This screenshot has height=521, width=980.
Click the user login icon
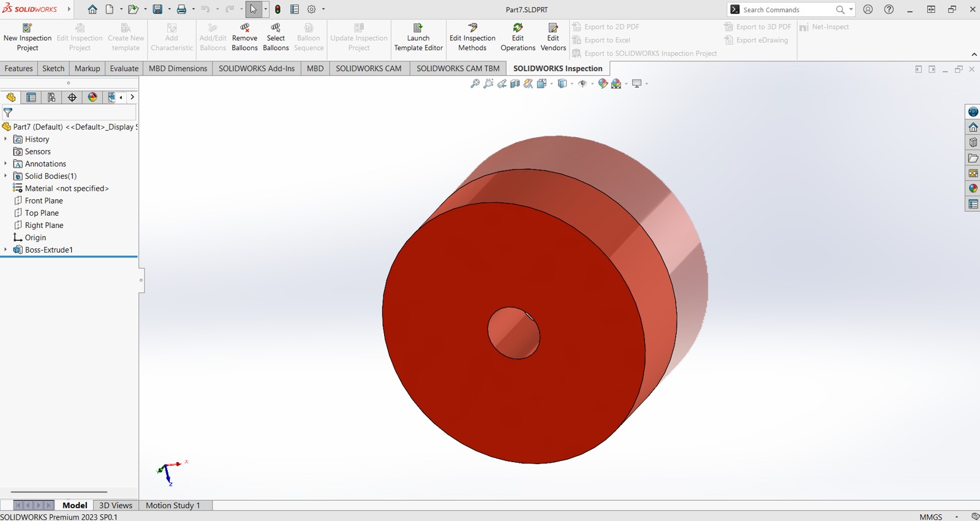pyautogui.click(x=868, y=9)
